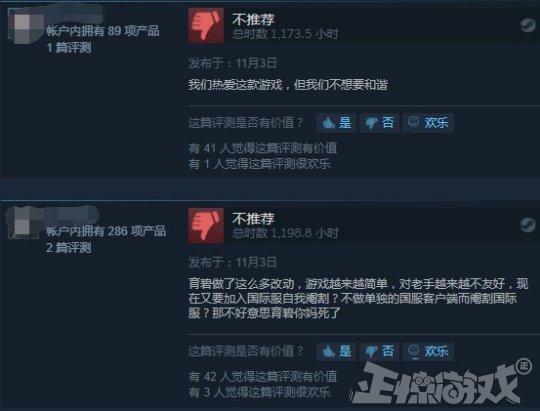Viewport: 540px width, 411px height.
Task: Click the first review text about 和谐
Action: point(288,84)
